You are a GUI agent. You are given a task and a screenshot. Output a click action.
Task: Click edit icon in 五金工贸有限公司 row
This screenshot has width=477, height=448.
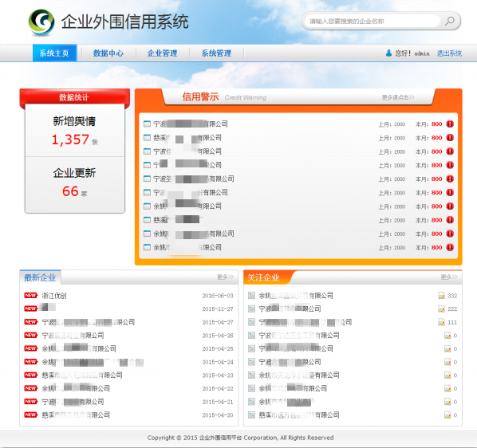447,336
